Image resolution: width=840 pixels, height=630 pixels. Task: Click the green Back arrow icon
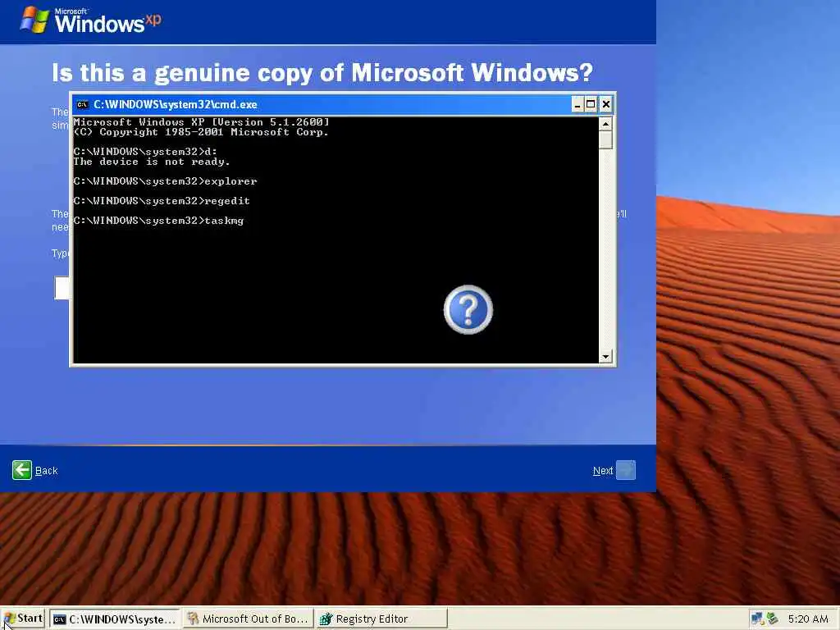22,470
